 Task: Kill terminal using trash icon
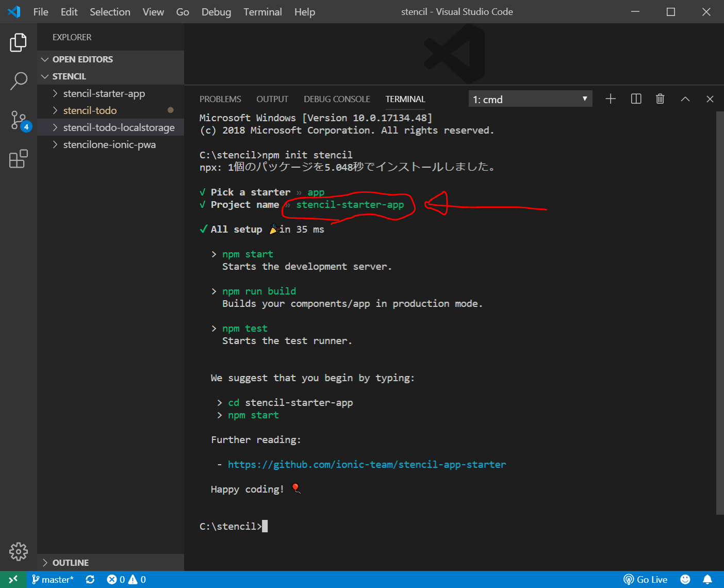660,99
